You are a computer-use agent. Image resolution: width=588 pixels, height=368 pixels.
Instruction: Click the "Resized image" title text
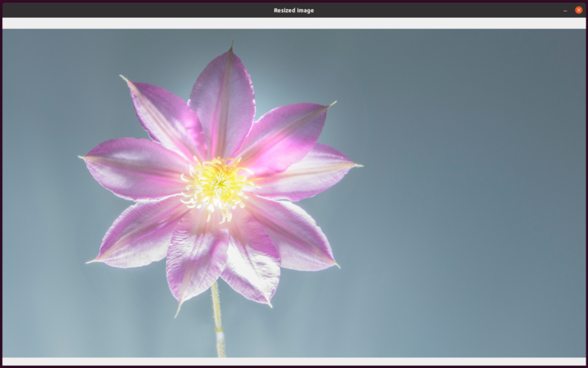pos(294,10)
